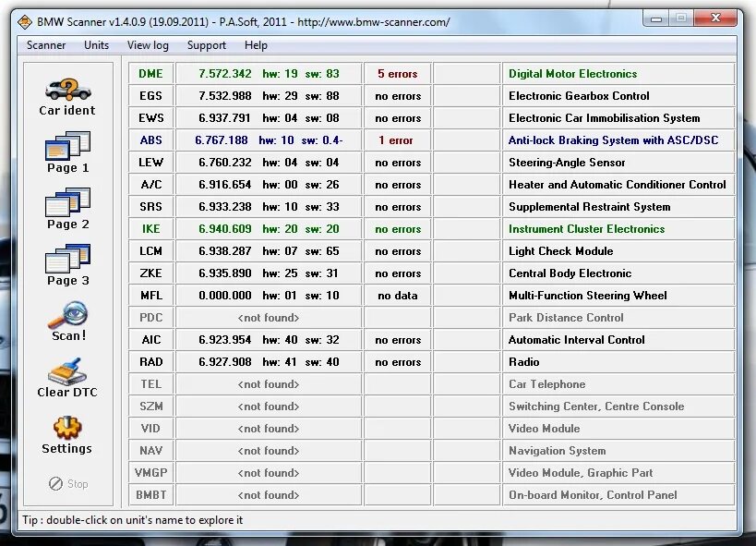Viewport: 756px width, 546px height.
Task: Select the DME unit name
Action: pos(150,73)
